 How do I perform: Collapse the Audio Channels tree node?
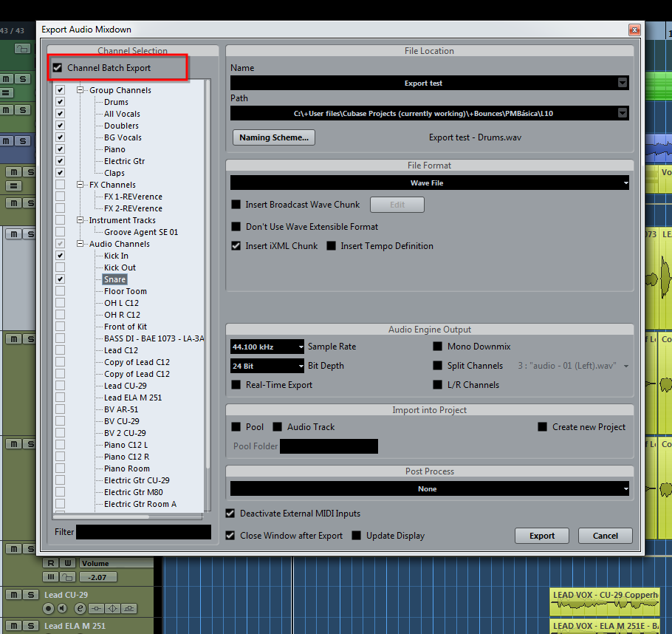pos(80,244)
